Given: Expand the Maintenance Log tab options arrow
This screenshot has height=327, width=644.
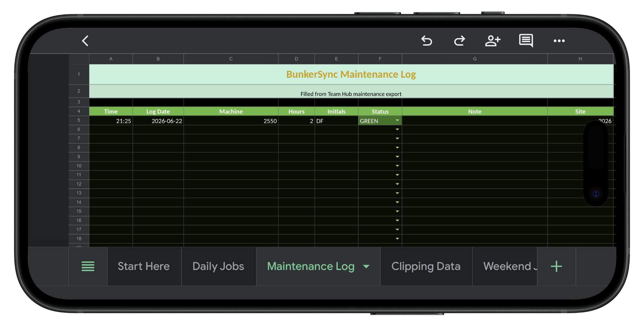Looking at the screenshot, I should tap(366, 267).
